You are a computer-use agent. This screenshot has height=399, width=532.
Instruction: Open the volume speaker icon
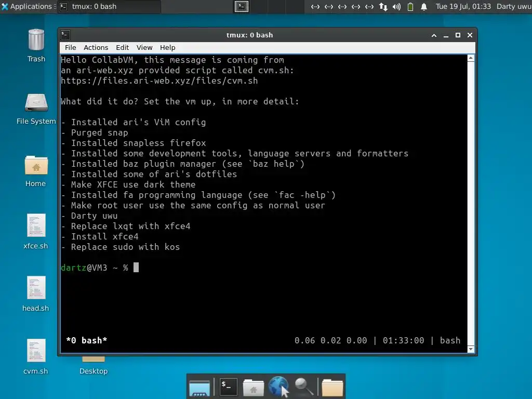396,6
